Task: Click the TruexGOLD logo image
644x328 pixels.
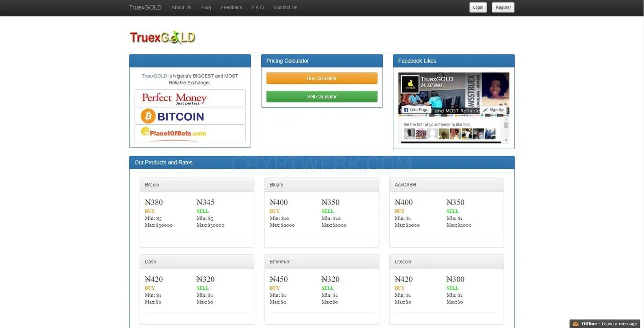Action: [163, 37]
